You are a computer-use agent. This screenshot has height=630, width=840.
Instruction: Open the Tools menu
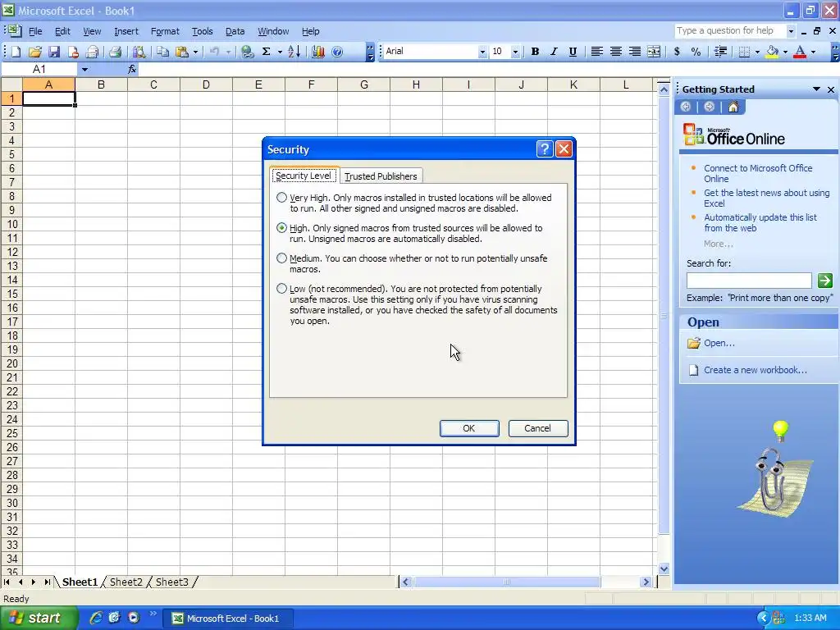(x=203, y=31)
